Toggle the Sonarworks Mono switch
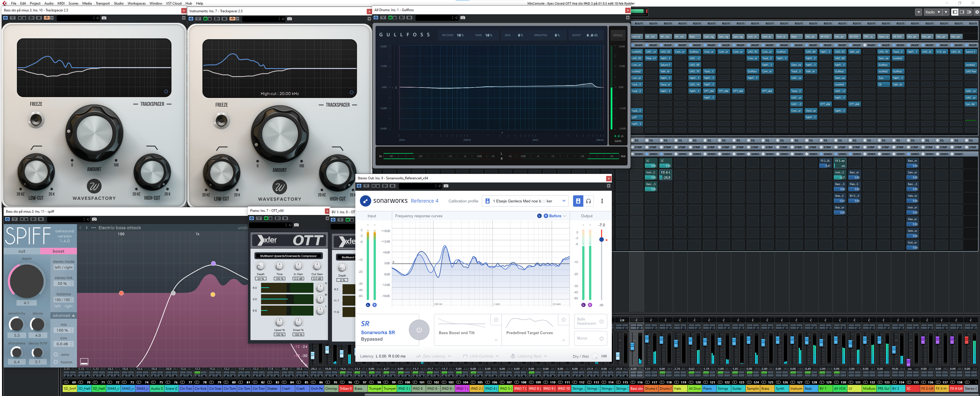This screenshot has width=980, height=396. (601, 338)
